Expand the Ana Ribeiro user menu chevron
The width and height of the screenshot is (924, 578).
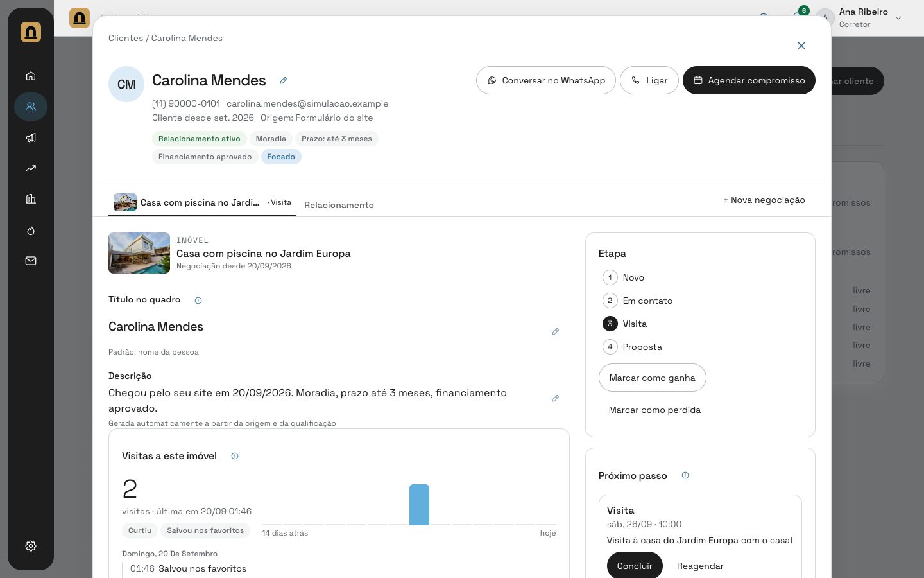click(x=898, y=18)
